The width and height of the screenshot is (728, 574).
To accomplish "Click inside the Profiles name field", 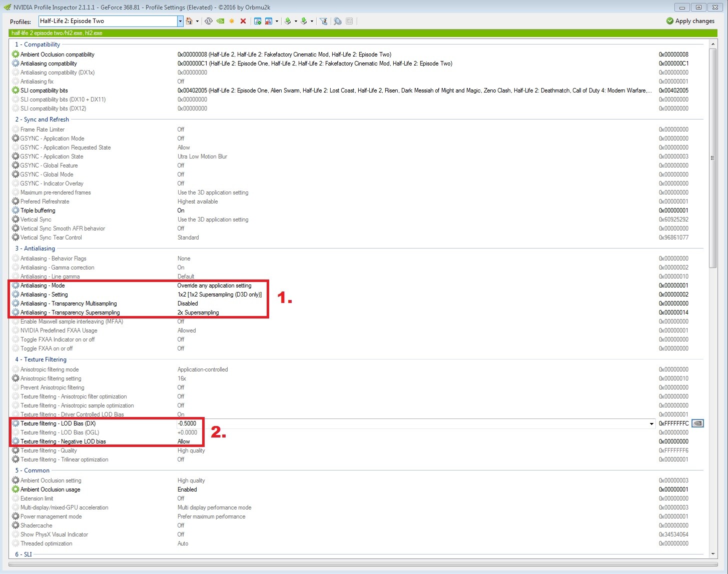I will click(x=108, y=21).
